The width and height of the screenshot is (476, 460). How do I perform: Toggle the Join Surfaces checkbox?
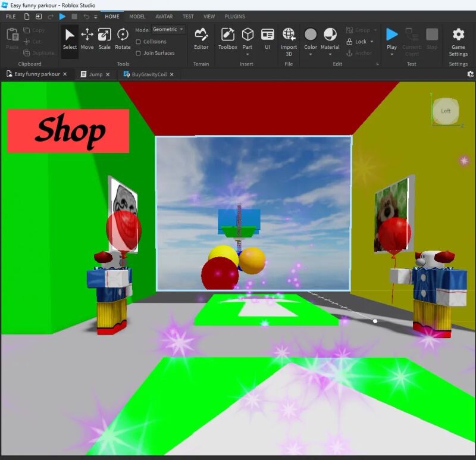coord(139,53)
